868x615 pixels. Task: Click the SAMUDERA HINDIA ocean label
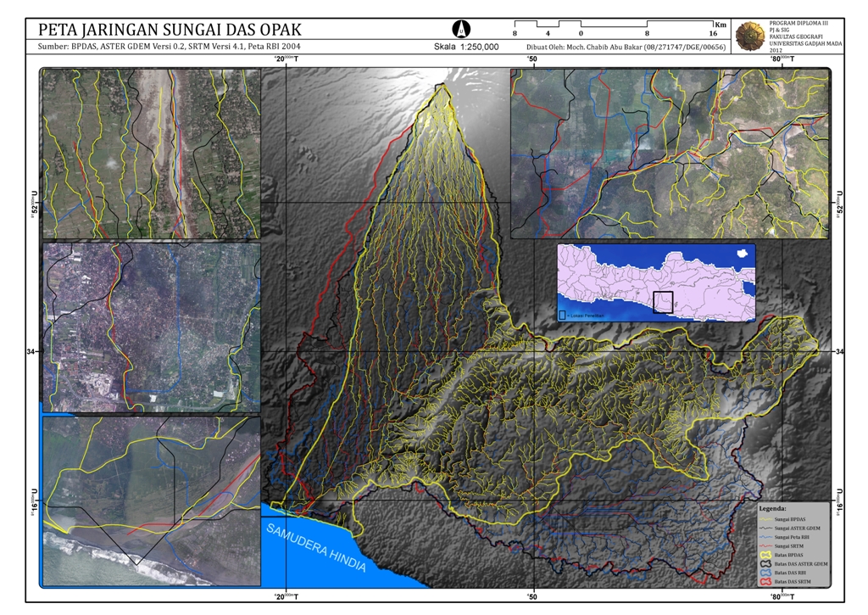click(x=316, y=548)
